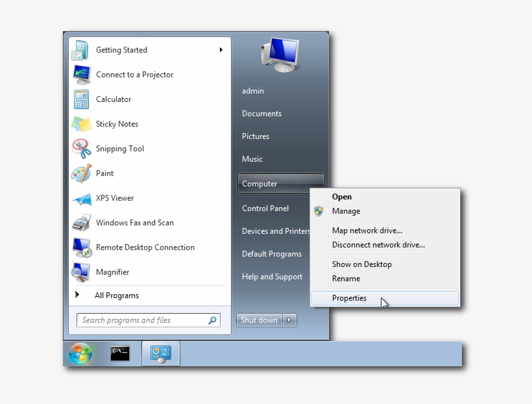Open Devices and Printers

click(x=276, y=231)
